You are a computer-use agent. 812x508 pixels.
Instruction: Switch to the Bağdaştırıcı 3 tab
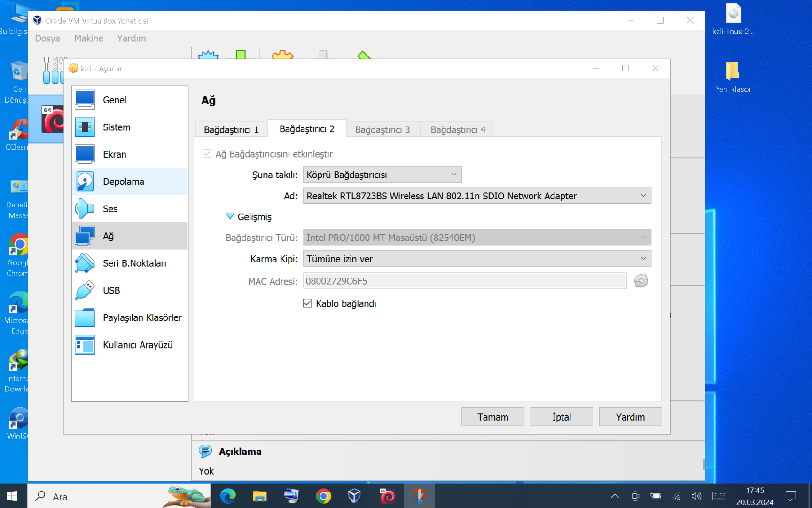pyautogui.click(x=383, y=129)
